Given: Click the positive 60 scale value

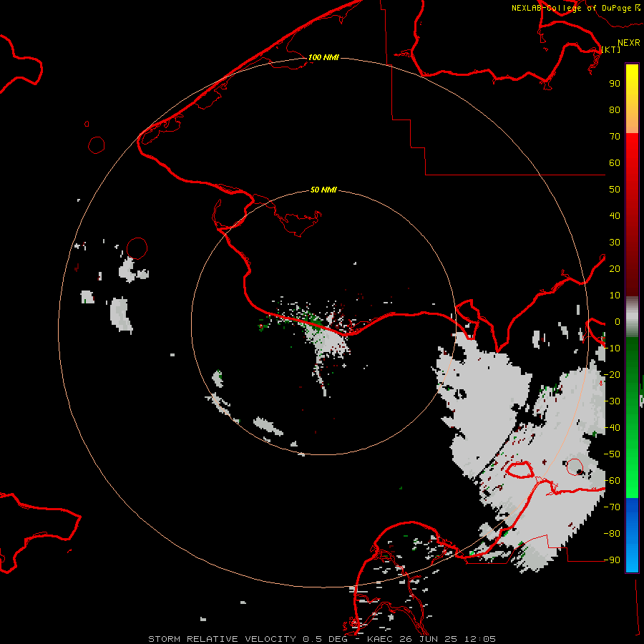Looking at the screenshot, I should coord(615,163).
